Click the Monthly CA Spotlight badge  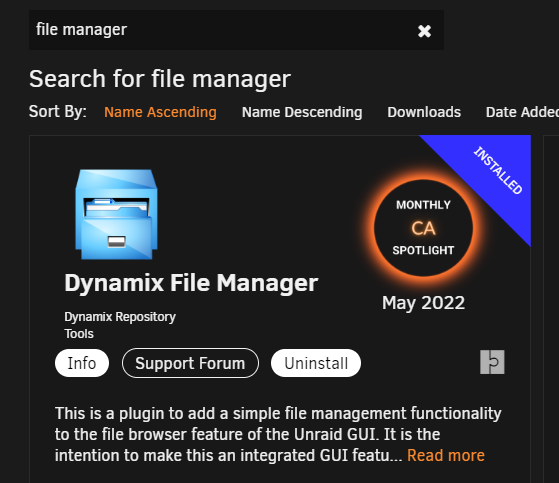click(423, 228)
